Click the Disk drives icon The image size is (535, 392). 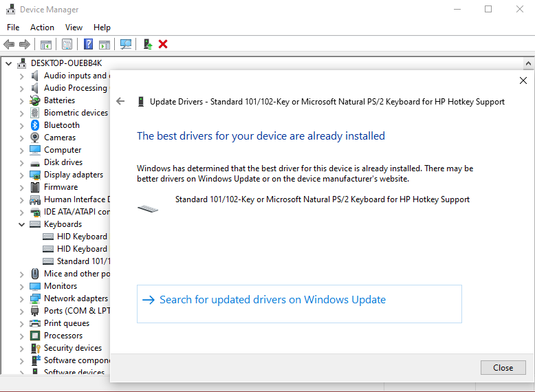tap(35, 164)
